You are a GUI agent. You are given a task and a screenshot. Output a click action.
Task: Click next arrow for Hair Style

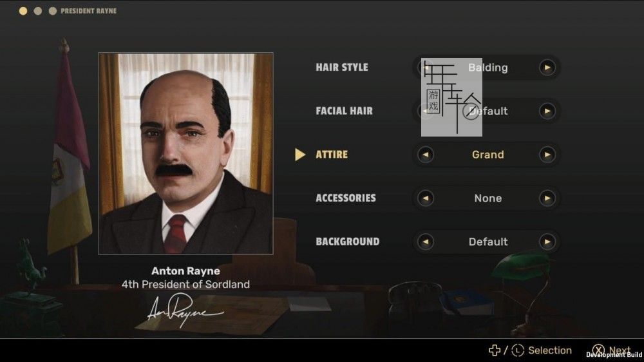547,68
